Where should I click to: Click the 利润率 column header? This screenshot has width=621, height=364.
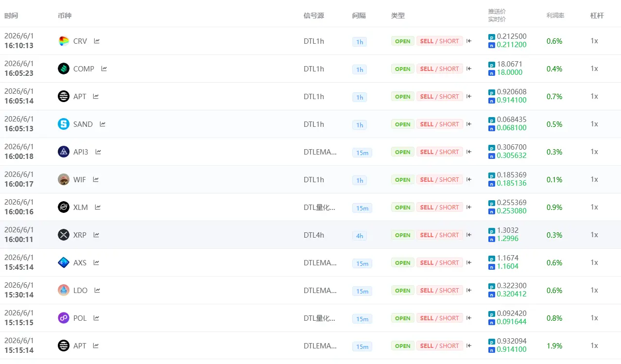[555, 16]
